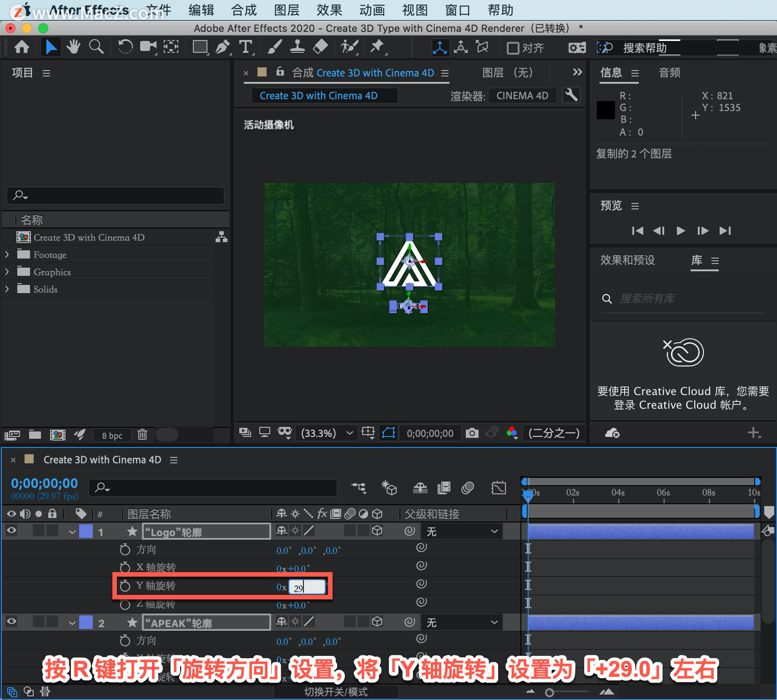Create a new composition from project footer
This screenshot has width=777, height=700.
point(58,435)
